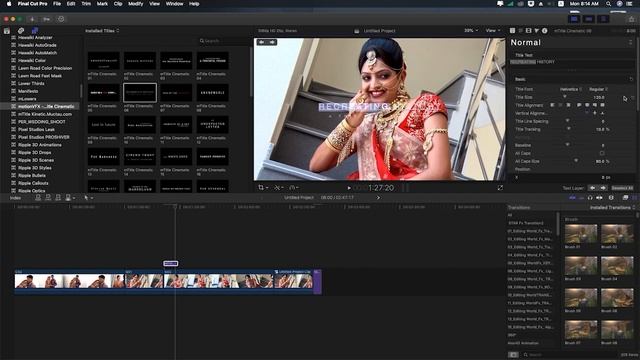Go to next text layer arrow

point(603,188)
